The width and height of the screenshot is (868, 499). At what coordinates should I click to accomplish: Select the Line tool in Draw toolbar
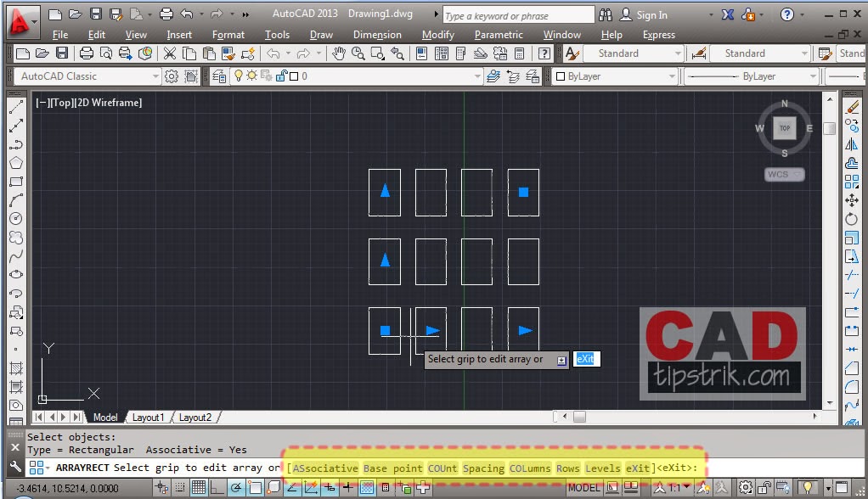point(16,107)
